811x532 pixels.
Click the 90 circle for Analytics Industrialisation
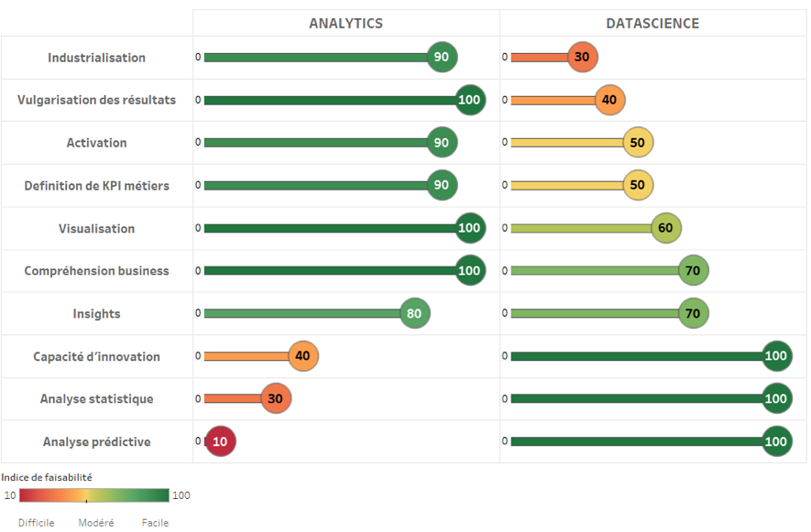[442, 58]
